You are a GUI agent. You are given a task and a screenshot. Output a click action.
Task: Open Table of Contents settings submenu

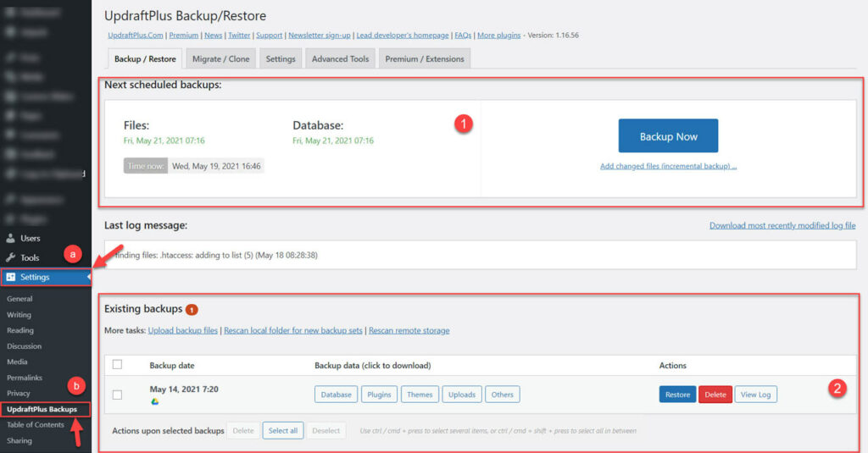pos(36,425)
